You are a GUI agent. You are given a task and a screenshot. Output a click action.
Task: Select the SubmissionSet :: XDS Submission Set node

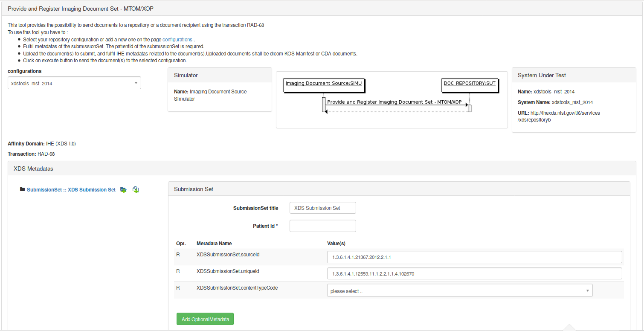pyautogui.click(x=71, y=190)
